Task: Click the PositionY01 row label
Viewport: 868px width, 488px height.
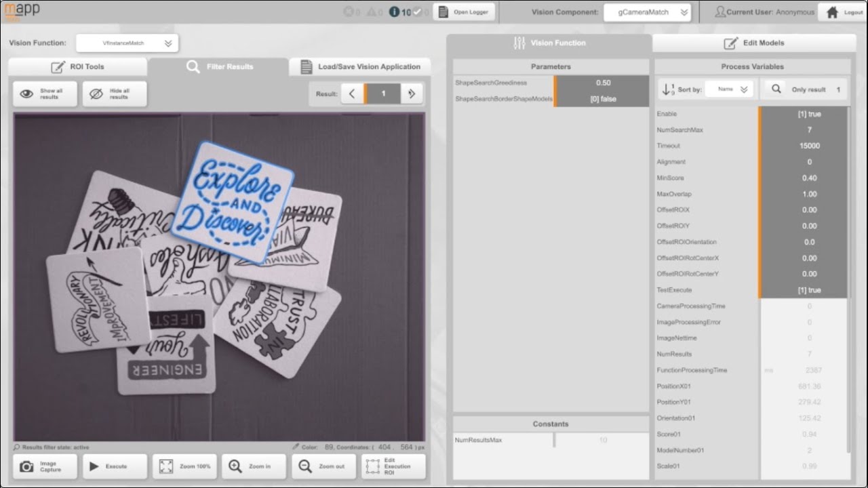Action: coord(673,402)
